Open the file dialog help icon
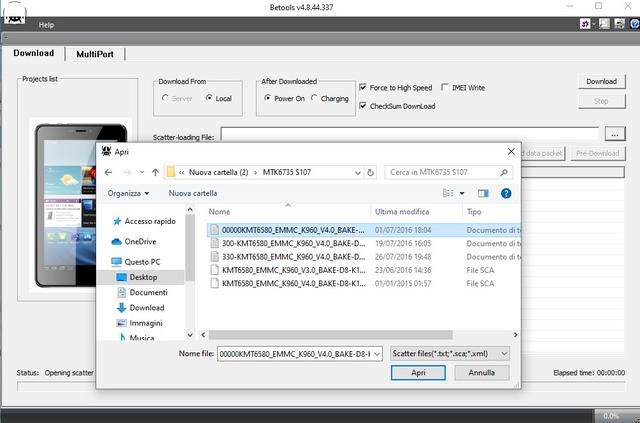The width and height of the screenshot is (640, 423). (506, 193)
